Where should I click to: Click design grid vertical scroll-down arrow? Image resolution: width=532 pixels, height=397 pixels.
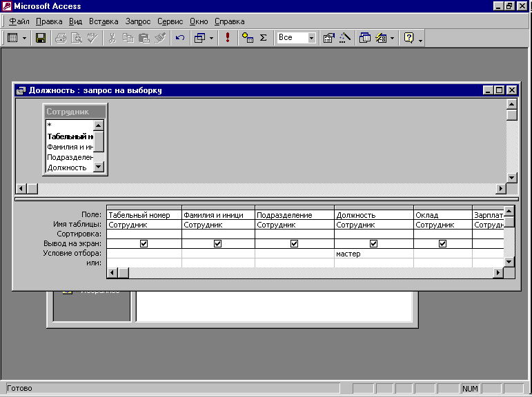509,262
